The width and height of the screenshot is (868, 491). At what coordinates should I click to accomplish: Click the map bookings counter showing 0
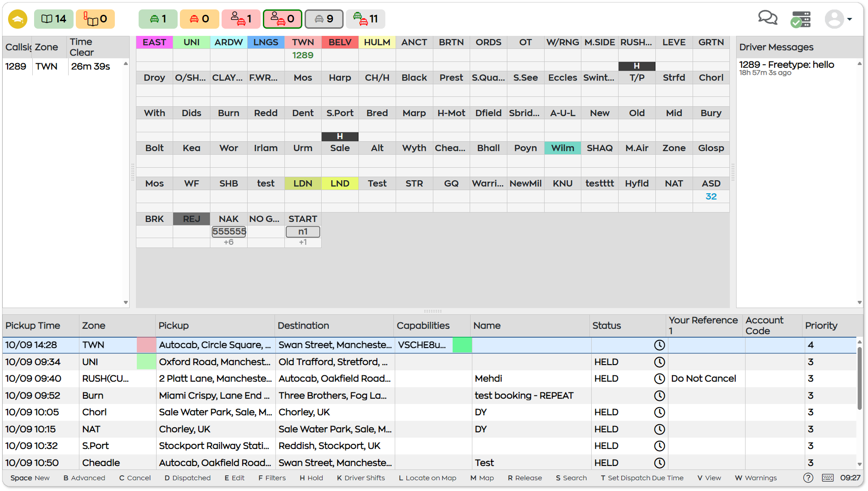[x=95, y=19]
